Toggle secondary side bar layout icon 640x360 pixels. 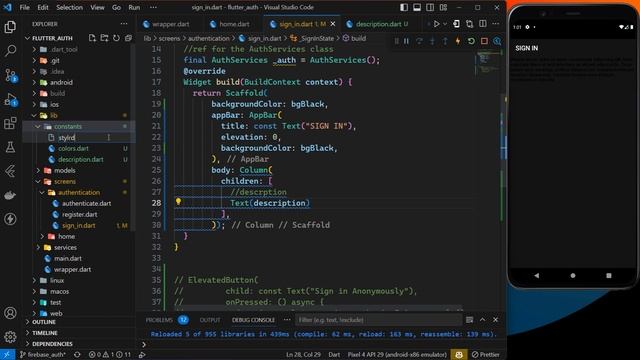point(430,7)
